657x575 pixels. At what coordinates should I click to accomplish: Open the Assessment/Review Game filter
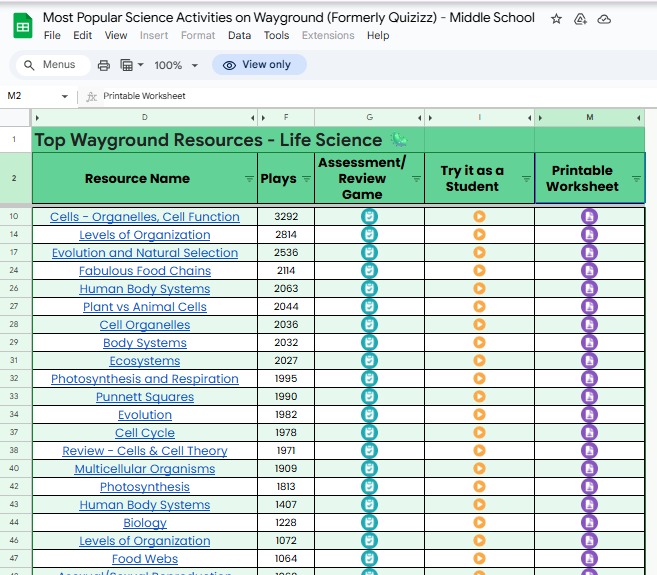click(416, 179)
